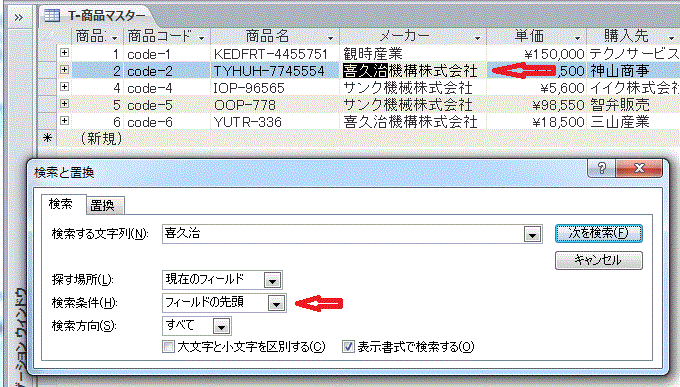Click the cell OOP-778
Viewport: 680px width, 387px height.
pos(275,104)
